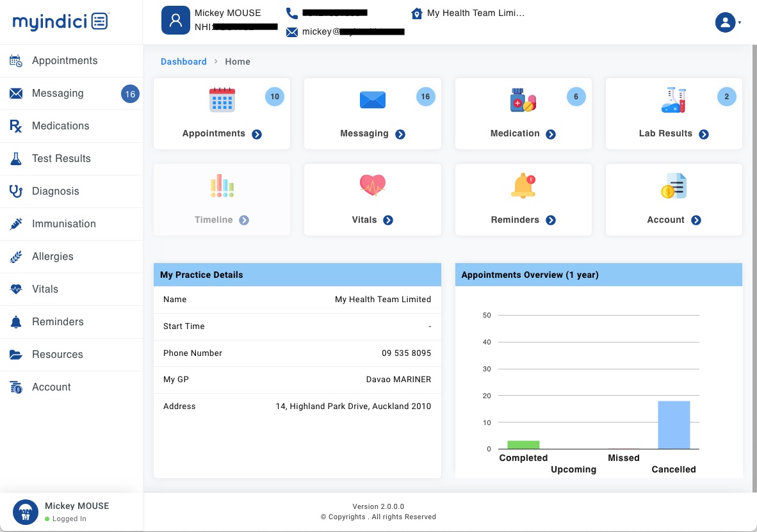Click the Medication pills tile icon
Viewport: 757px width, 532px height.
(523, 100)
